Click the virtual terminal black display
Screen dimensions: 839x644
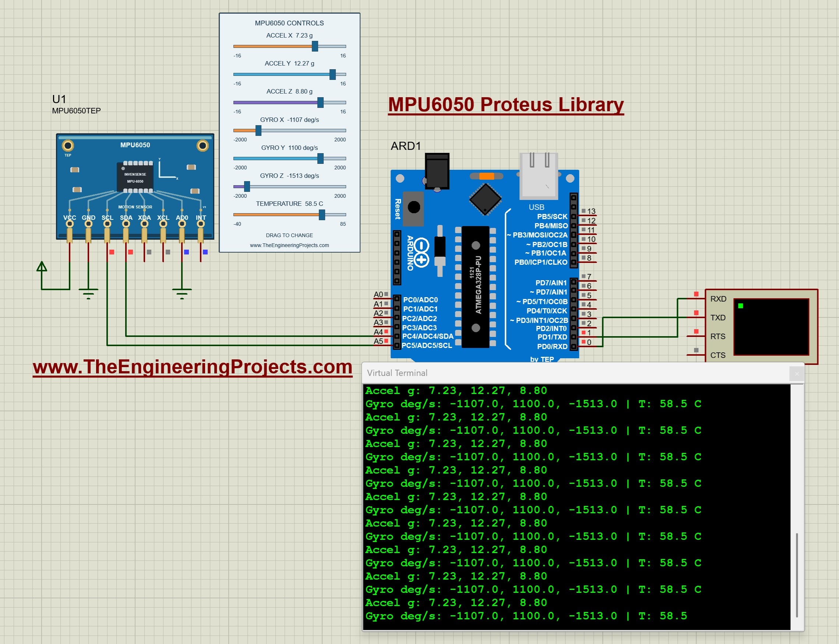[x=771, y=327]
